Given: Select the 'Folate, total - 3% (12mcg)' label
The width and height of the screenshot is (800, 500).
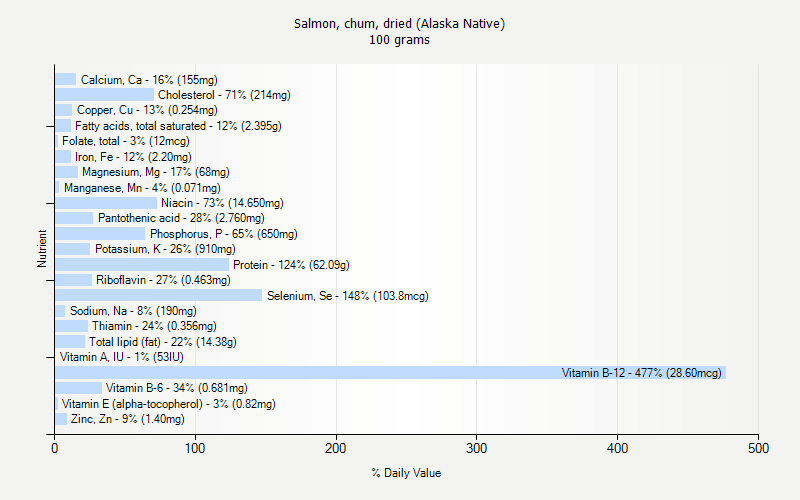Looking at the screenshot, I should [x=126, y=141].
